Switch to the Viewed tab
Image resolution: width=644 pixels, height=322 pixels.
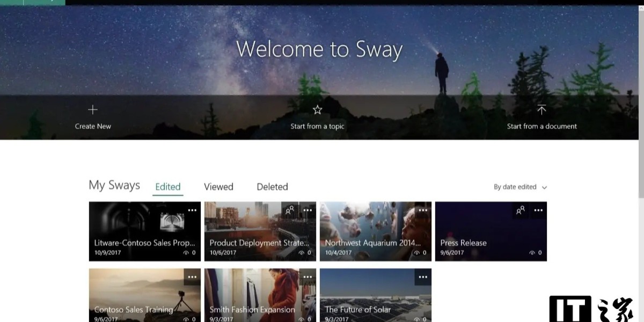[x=218, y=187]
